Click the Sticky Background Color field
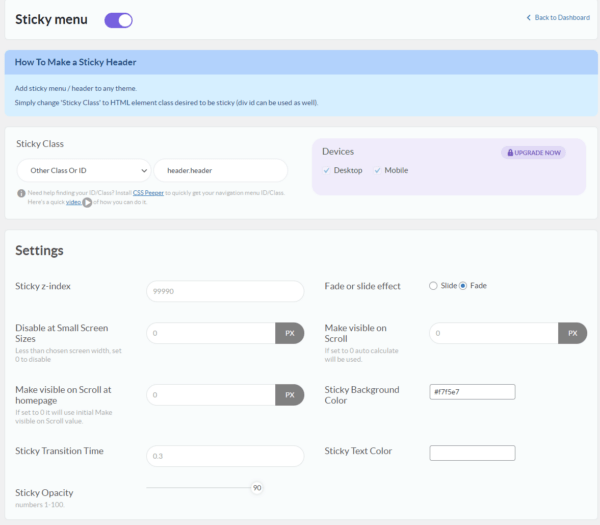The height and width of the screenshot is (525, 600). (472, 391)
